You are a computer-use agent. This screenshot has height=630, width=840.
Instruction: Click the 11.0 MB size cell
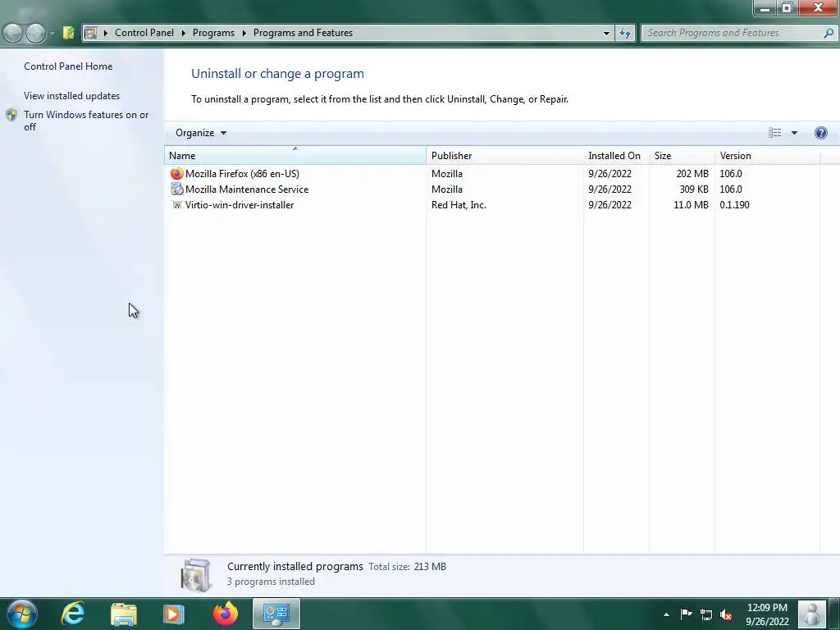691,204
